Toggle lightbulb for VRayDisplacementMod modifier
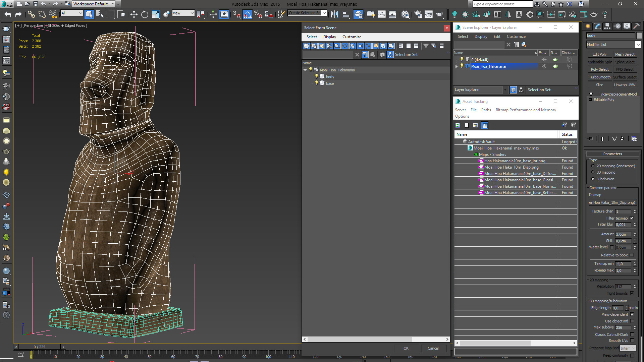The height and width of the screenshot is (362, 644). click(x=591, y=94)
